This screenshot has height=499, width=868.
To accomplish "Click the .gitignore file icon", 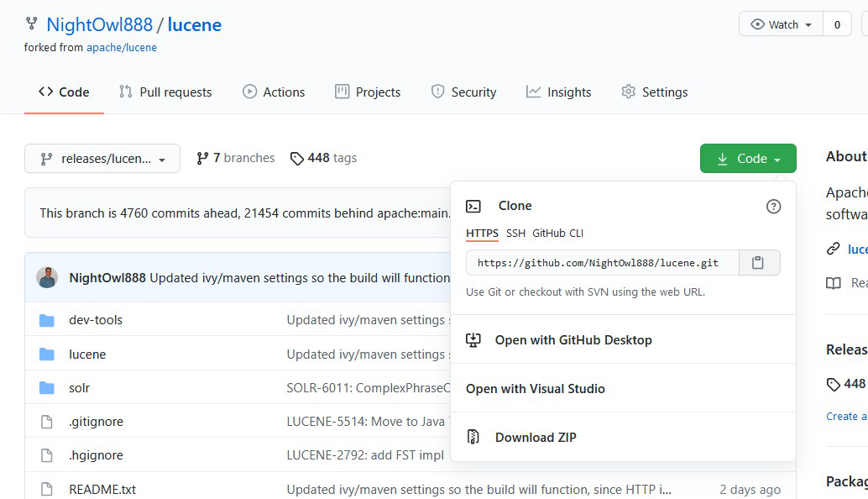I will point(47,422).
